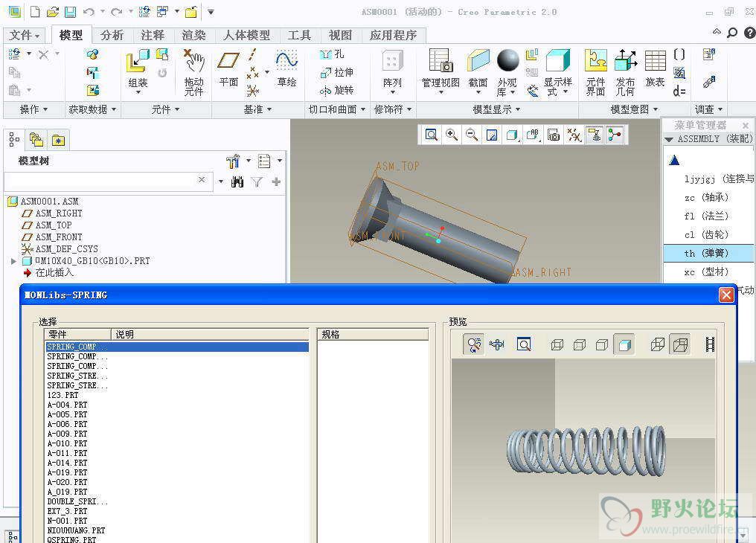Expand the Model Intent (模型意图) dropdown
The image size is (756, 543).
(x=634, y=110)
